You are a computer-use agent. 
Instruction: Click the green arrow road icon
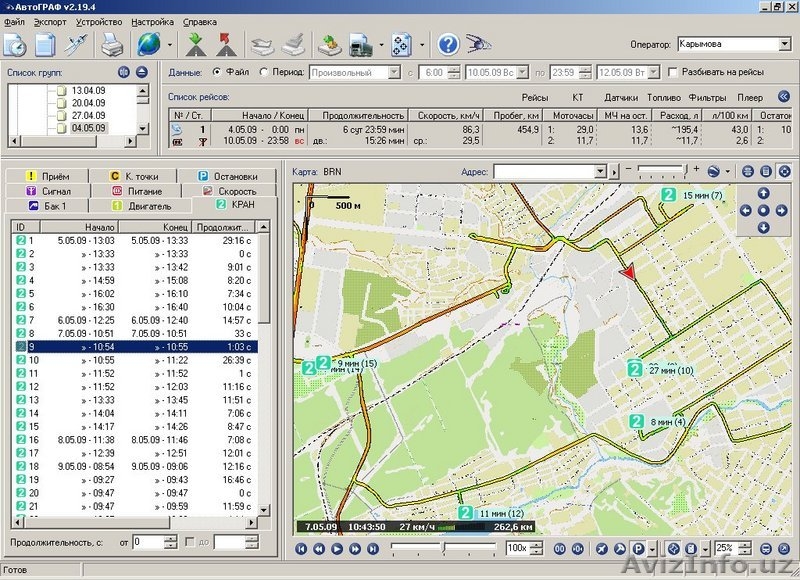[x=195, y=44]
